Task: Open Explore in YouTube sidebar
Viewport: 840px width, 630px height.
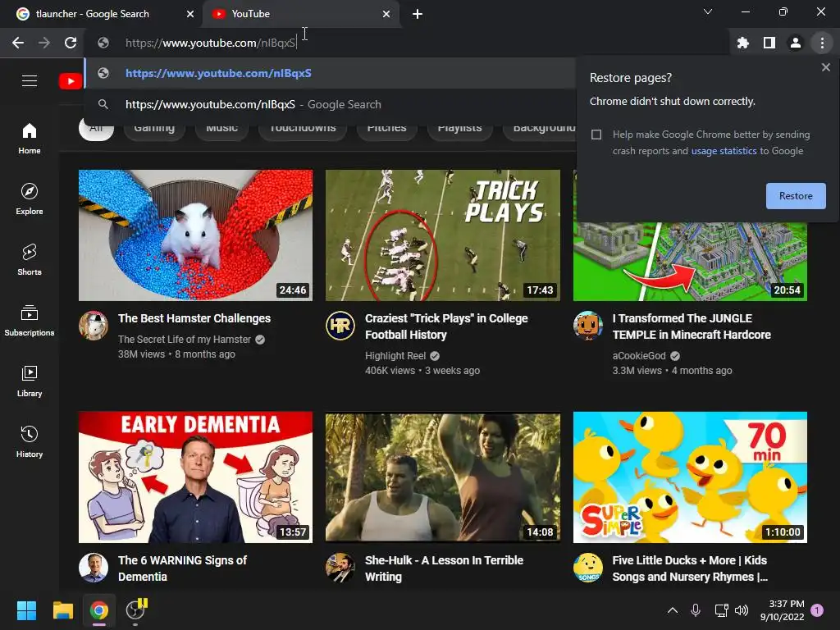Action: pyautogui.click(x=30, y=199)
